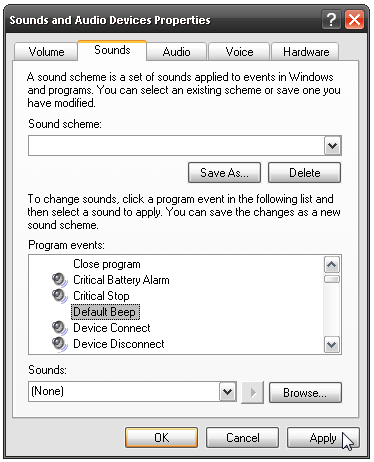The image size is (374, 462).
Task: Click speaker icon beside Critical Battery Alarm
Action: tap(60, 280)
